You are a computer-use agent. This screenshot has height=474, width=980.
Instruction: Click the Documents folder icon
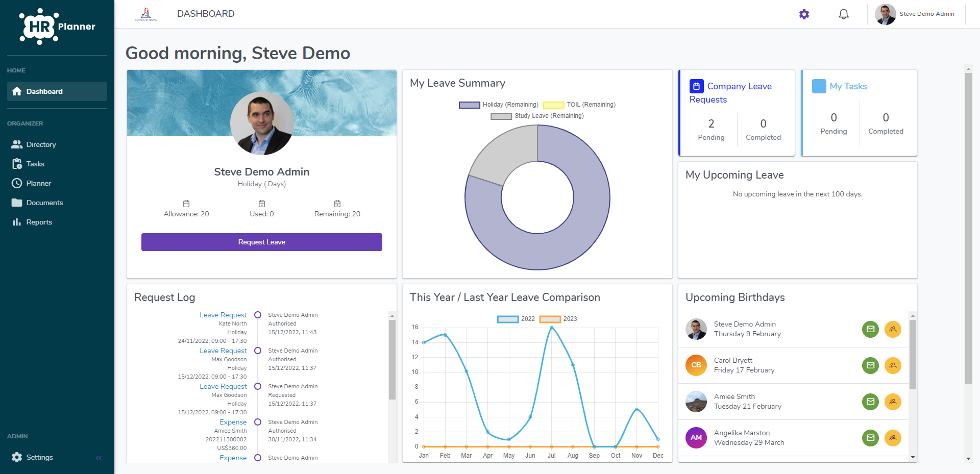[x=16, y=203]
